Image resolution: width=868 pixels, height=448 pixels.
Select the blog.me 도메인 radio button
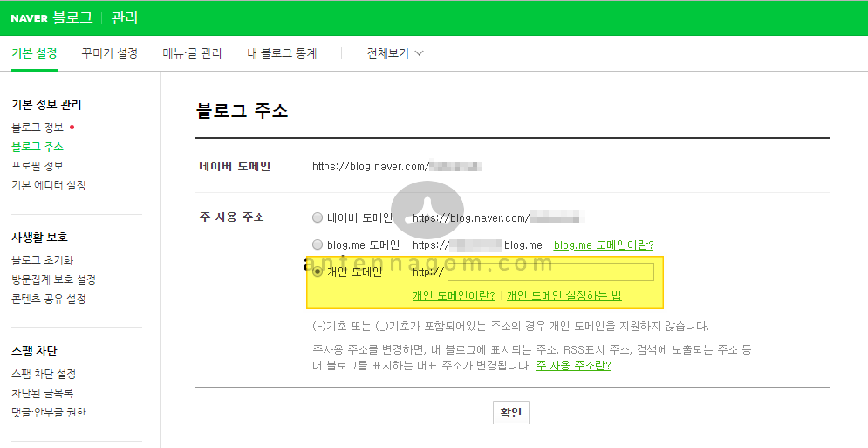click(318, 245)
